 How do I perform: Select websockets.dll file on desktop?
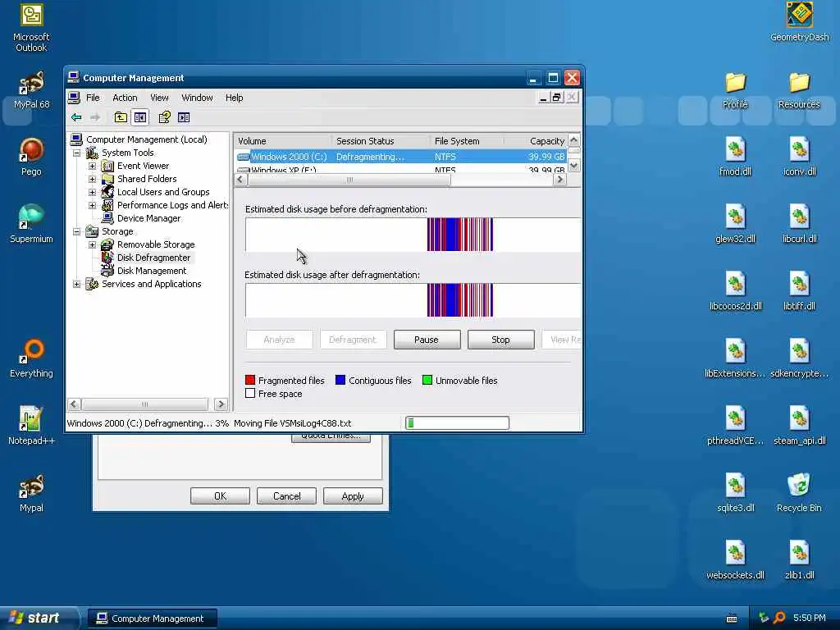(x=736, y=560)
